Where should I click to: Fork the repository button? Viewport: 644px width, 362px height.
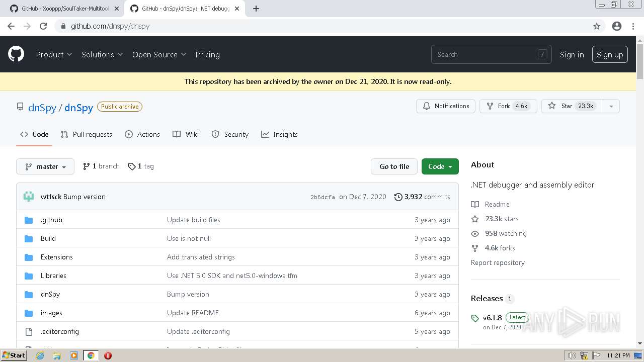pos(508,106)
